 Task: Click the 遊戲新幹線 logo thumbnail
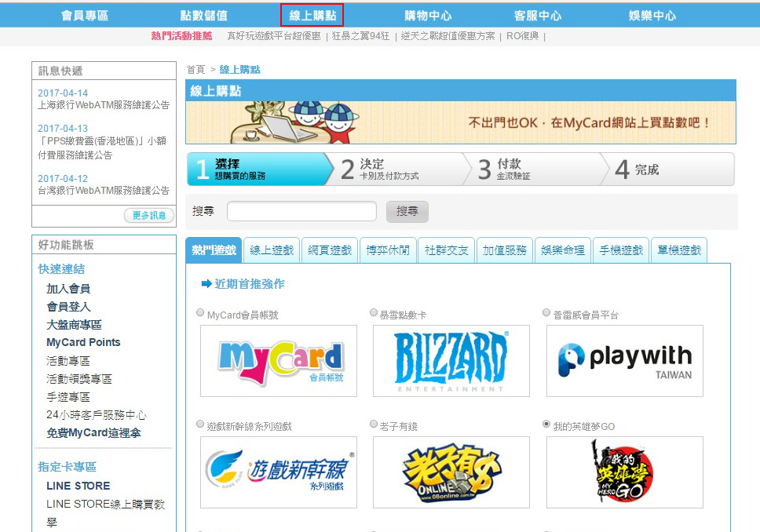click(x=279, y=472)
